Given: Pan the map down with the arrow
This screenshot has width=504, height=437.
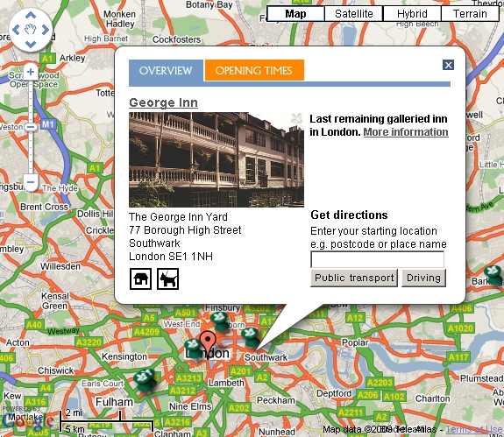Looking at the screenshot, I should [31, 44].
